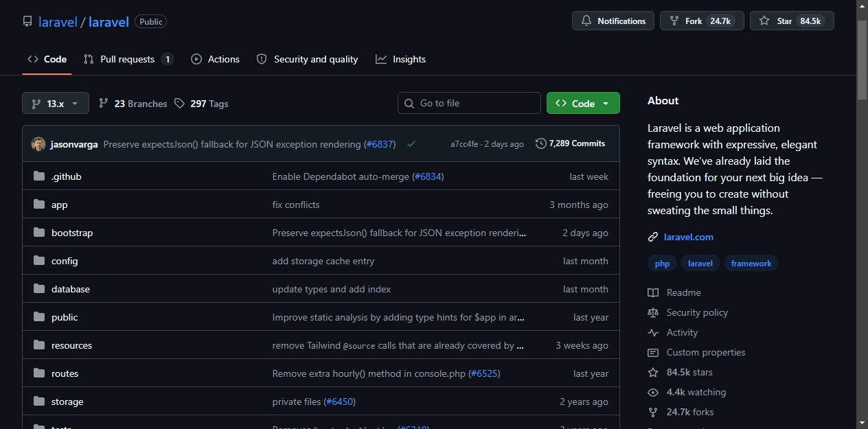Expand the green Code dropdown
868x429 pixels.
coord(583,103)
